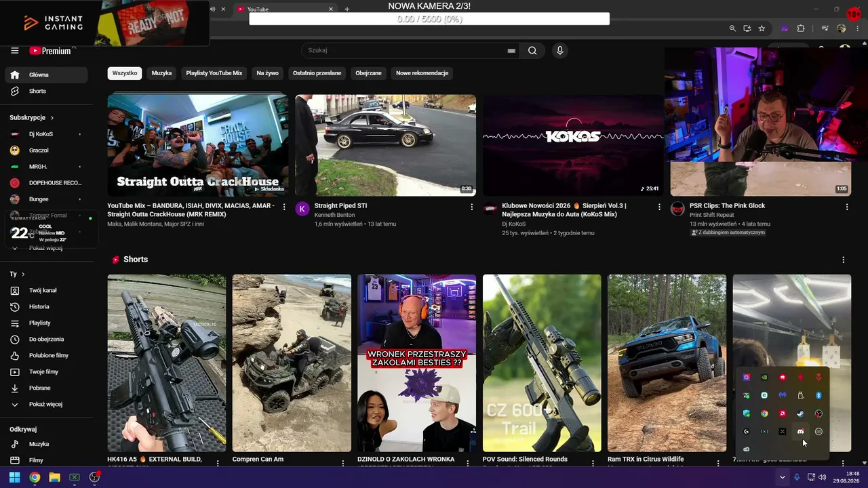Screen dimensions: 868x488
Task: Switch to Playlisty YouTube Mix chip
Action: coord(214,73)
